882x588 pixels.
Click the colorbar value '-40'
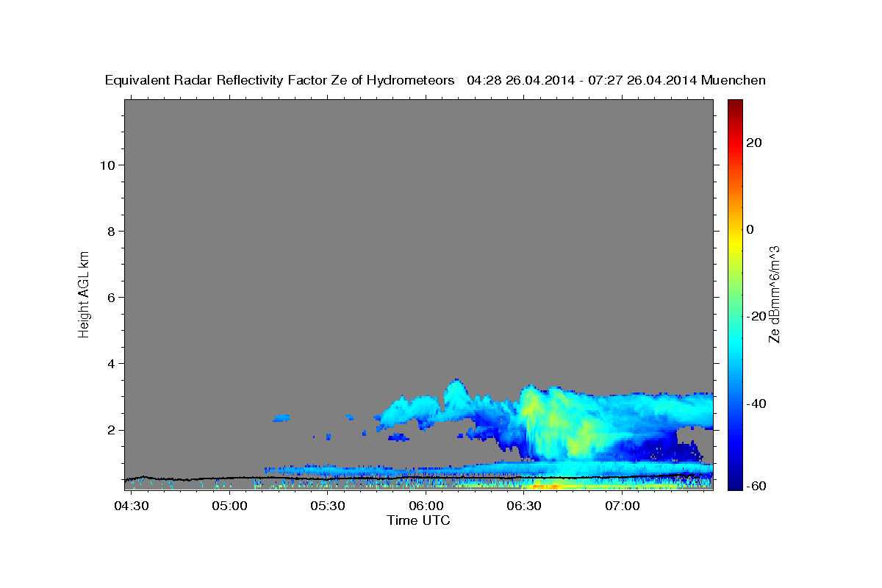(x=756, y=404)
